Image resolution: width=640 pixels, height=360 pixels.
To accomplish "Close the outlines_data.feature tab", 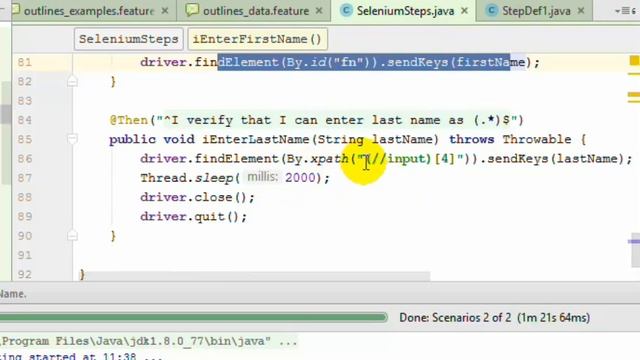I will 319,11.
